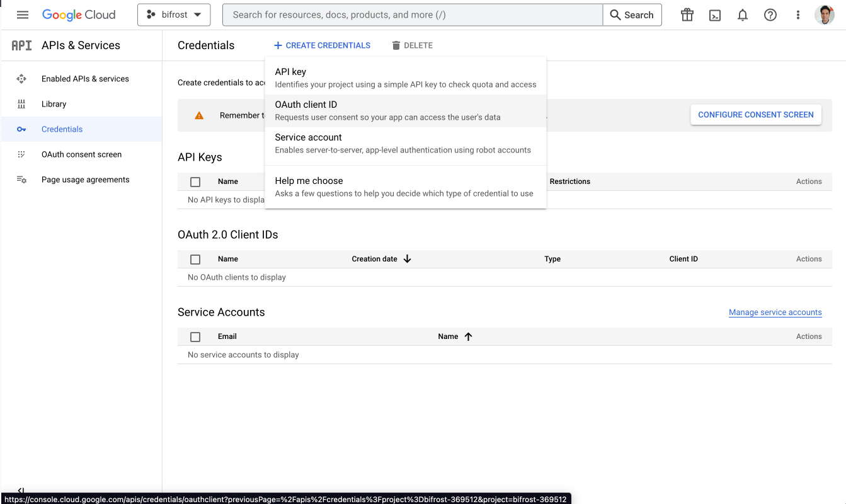Click the Creation date down arrow
This screenshot has height=504, width=846.
407,259
